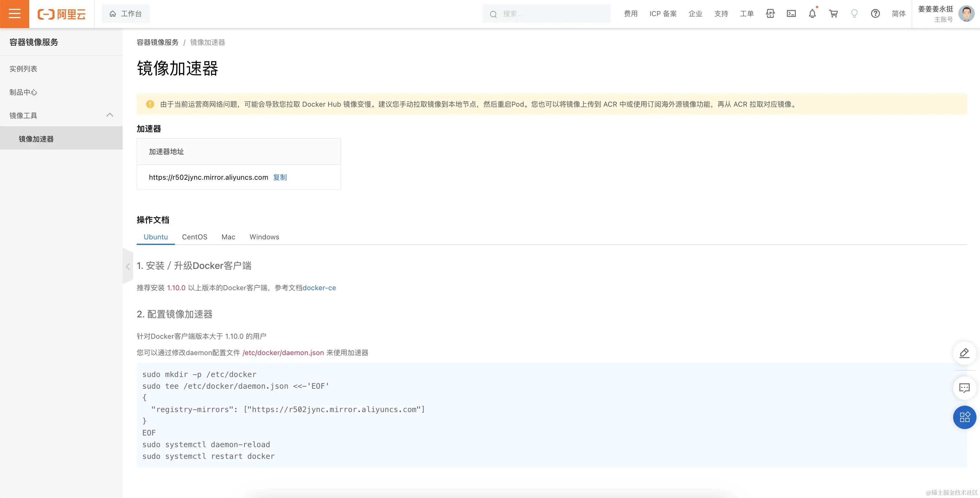
Task: Click 复制 to copy accelerator address
Action: 280,177
